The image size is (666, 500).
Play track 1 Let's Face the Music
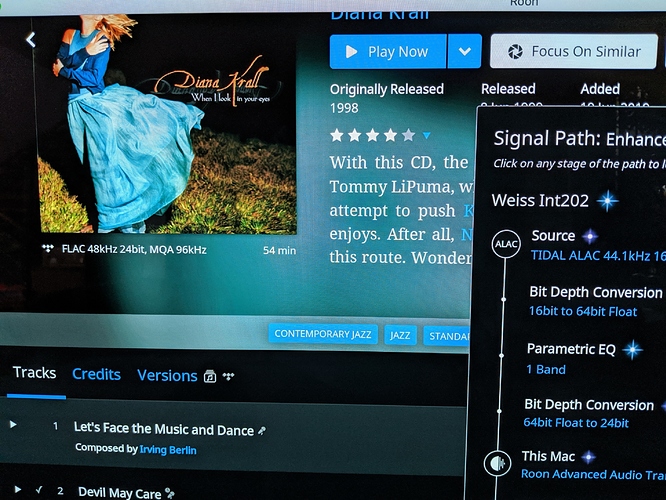click(13, 424)
